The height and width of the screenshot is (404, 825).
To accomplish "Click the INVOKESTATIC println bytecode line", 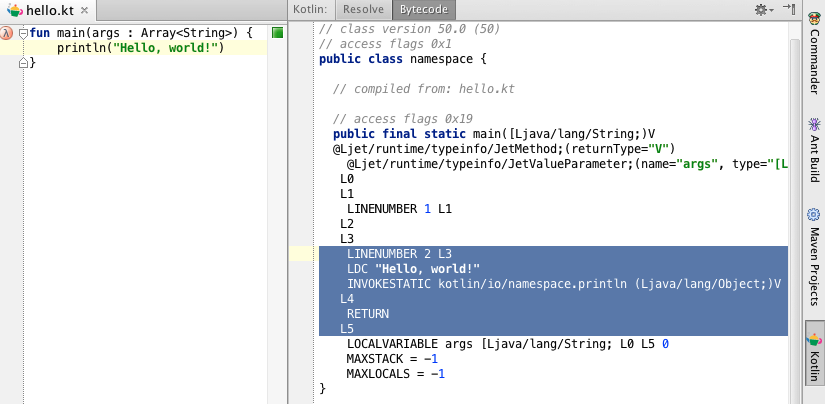I will (564, 284).
